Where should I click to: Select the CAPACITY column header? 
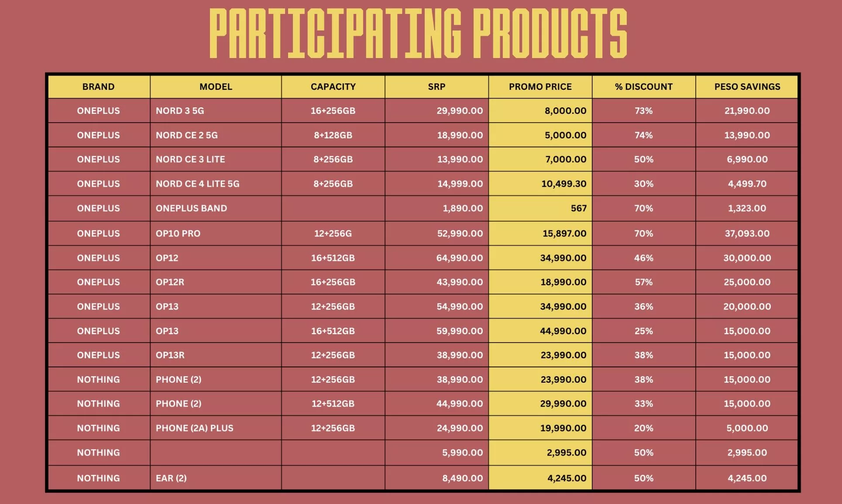[x=333, y=86]
